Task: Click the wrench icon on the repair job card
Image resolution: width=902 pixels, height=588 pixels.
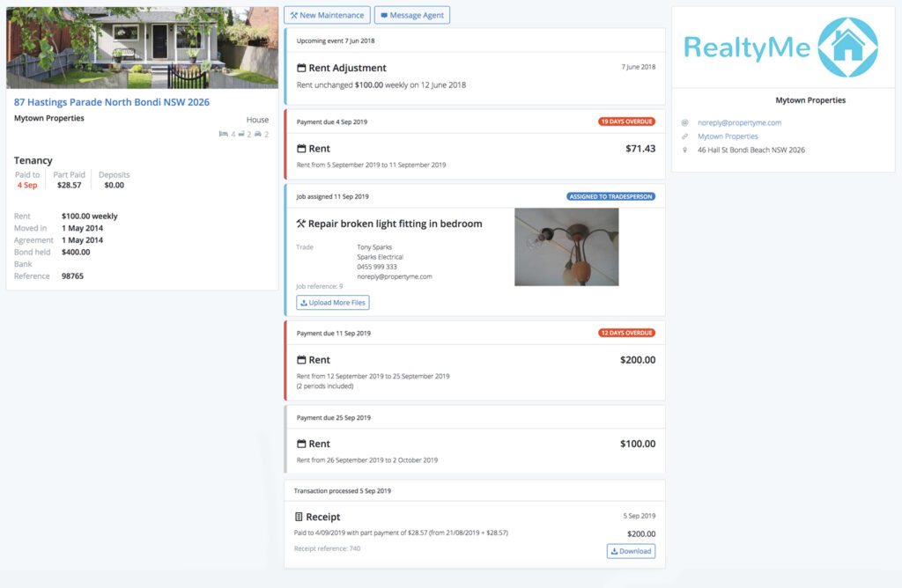Action: pyautogui.click(x=300, y=224)
